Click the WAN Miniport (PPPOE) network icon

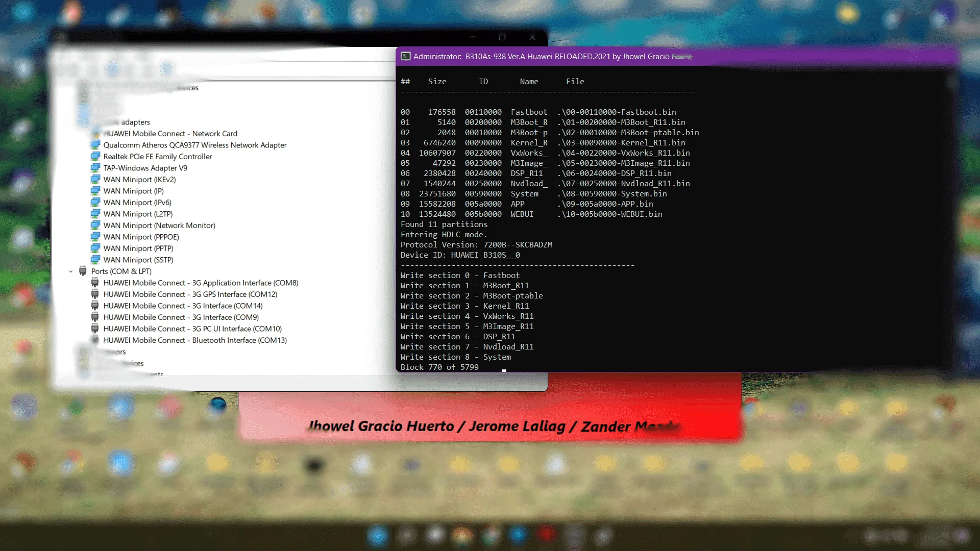[95, 237]
